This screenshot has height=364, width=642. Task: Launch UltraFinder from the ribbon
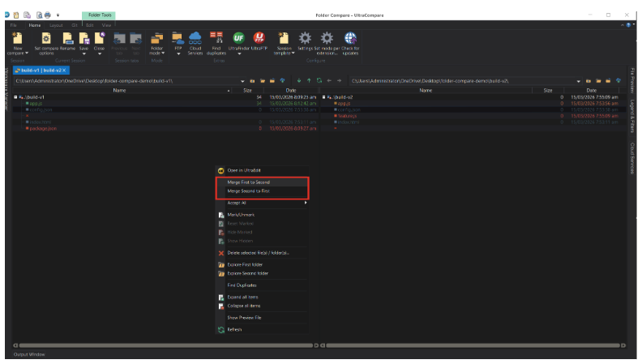238,38
